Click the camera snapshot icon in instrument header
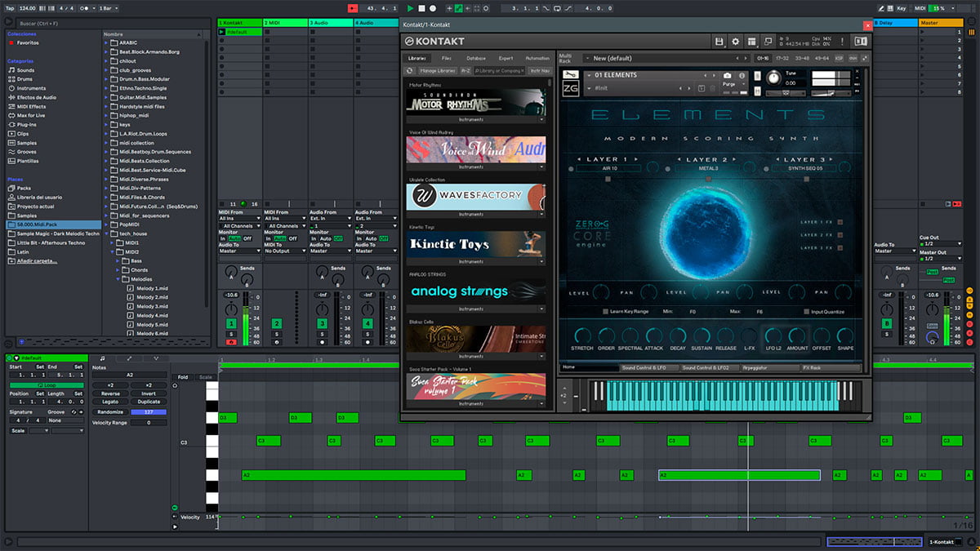Screen dimensions: 980x551 tap(728, 75)
